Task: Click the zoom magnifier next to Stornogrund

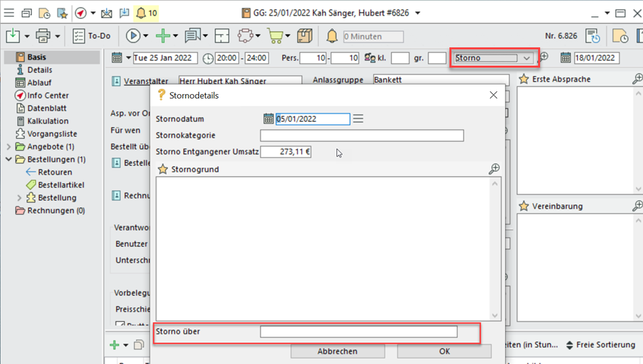Action: pos(494,169)
